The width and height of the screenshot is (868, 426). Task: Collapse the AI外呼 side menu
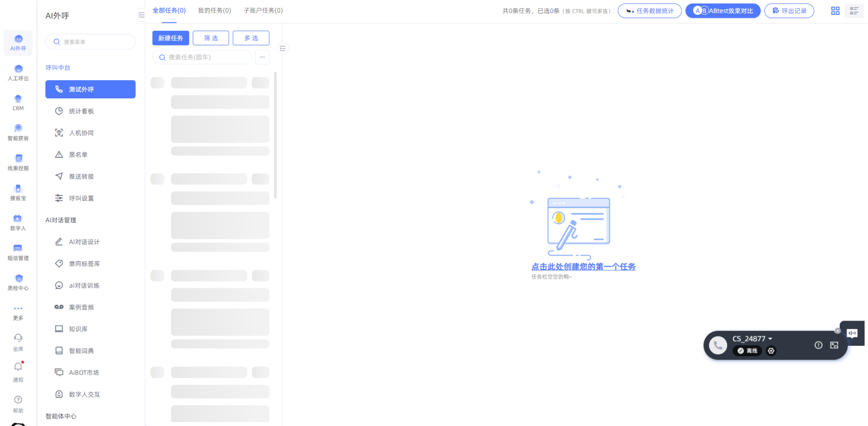coord(141,15)
